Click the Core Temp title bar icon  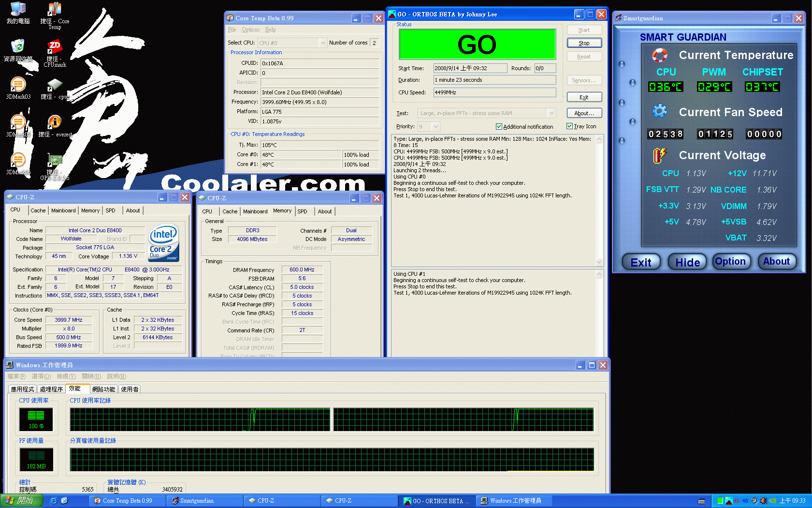(231, 18)
